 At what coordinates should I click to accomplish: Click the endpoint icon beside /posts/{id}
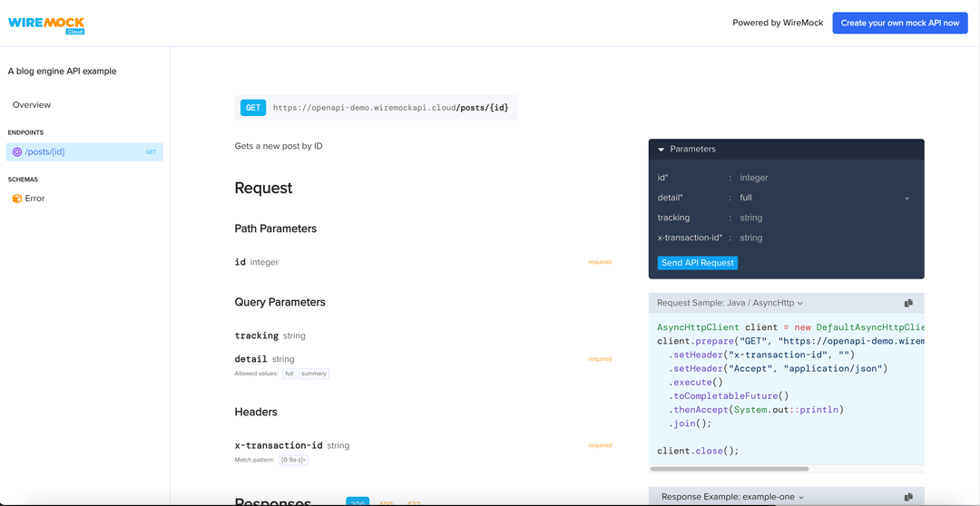coord(17,151)
